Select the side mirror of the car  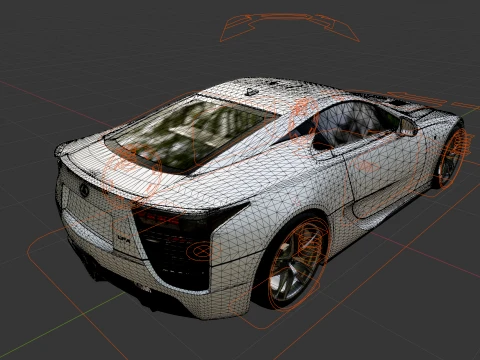(408, 127)
